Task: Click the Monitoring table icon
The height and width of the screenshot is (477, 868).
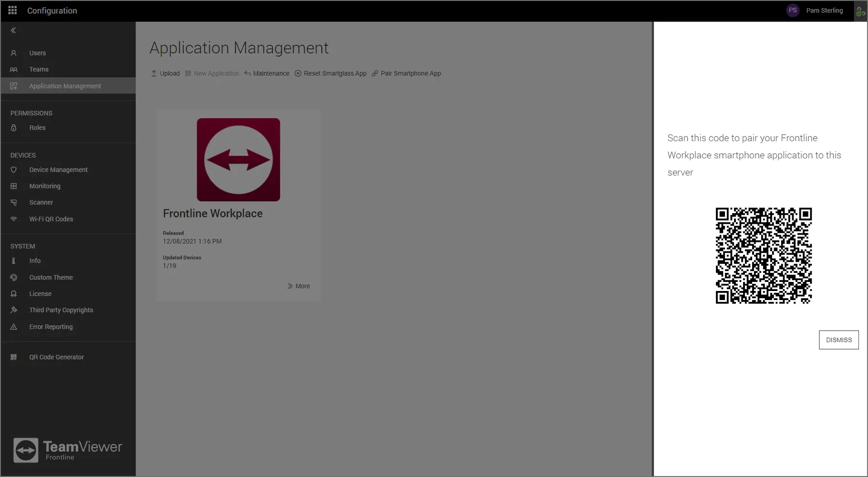Action: point(14,186)
